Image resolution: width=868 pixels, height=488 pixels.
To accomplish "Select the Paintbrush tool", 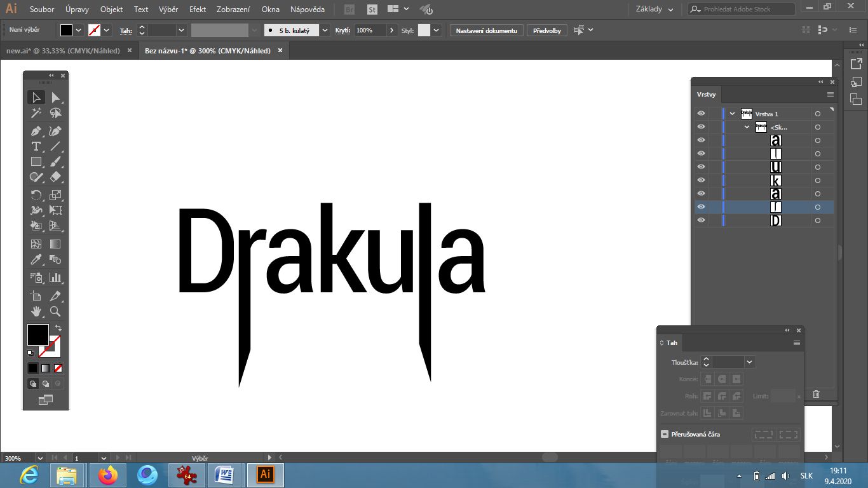I will (55, 162).
